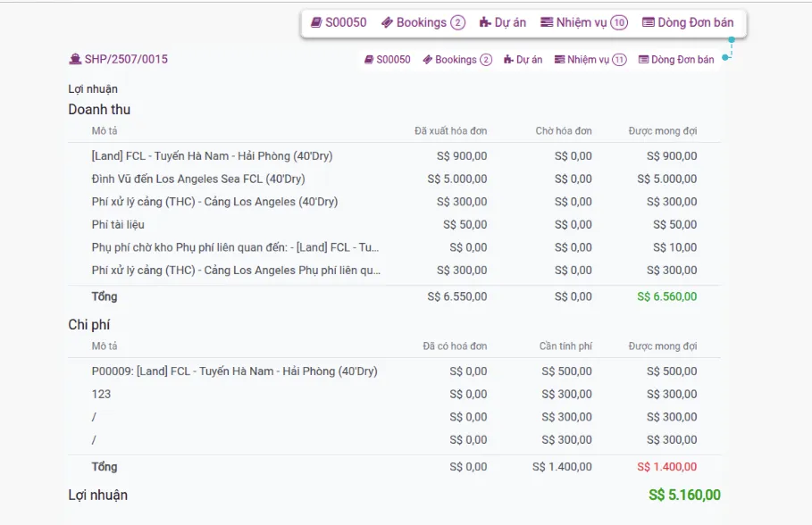The height and width of the screenshot is (525, 812).
Task: Click the small book icon in lower S00050 button
Action: pos(369,60)
